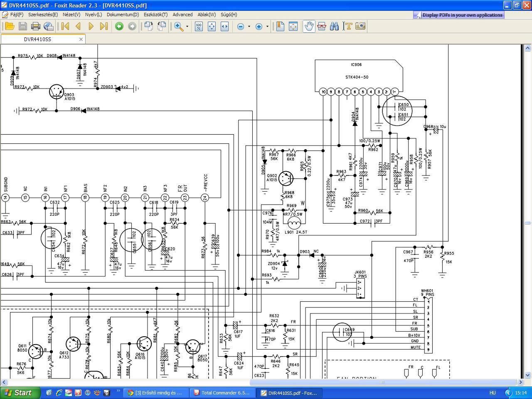This screenshot has height=399, width=532.
Task: Click the vertical scrollbar thumb
Action: 527,223
